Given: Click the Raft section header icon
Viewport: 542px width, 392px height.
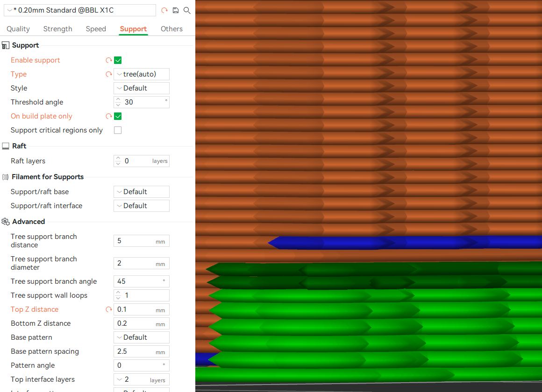Looking at the screenshot, I should pyautogui.click(x=5, y=146).
